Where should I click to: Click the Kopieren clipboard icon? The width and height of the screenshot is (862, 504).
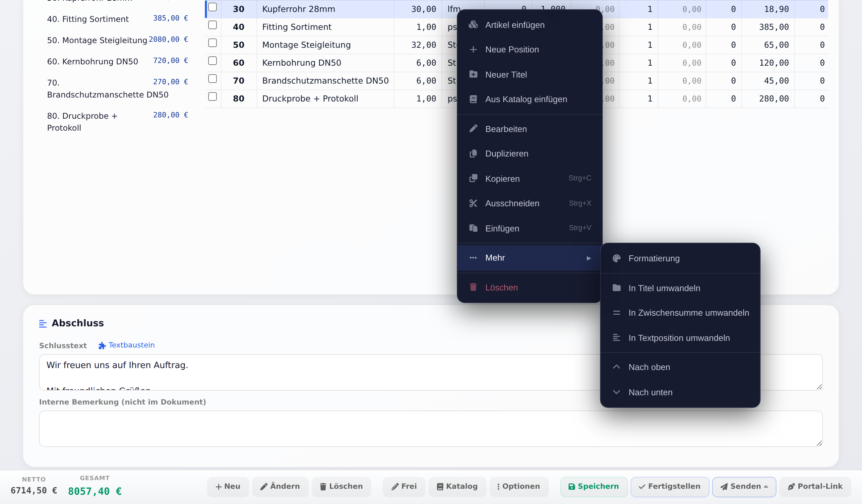coord(473,178)
